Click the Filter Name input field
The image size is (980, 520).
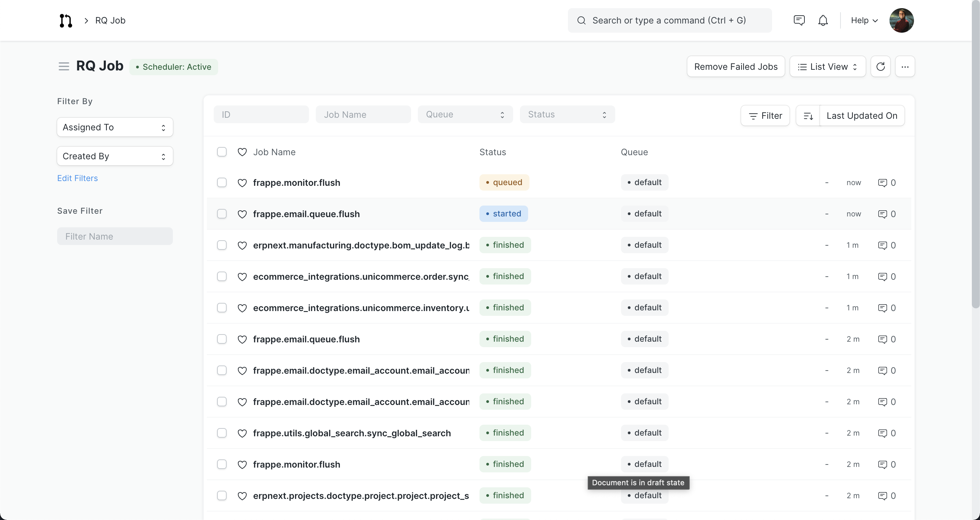coord(115,236)
